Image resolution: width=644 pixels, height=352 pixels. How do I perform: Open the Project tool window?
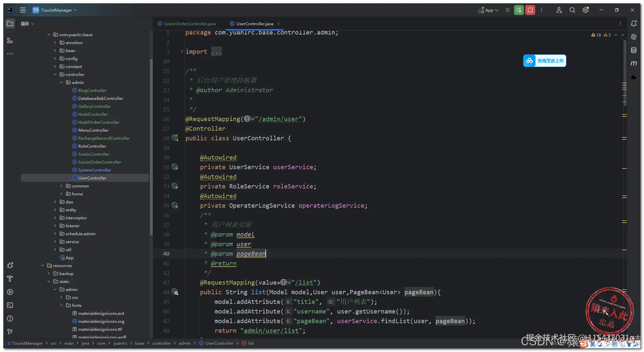[10, 24]
